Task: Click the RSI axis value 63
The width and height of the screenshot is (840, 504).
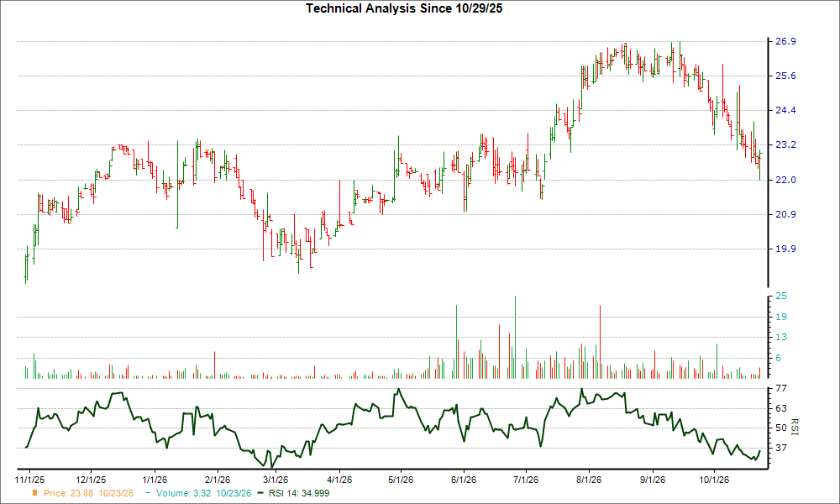Action: [x=781, y=409]
